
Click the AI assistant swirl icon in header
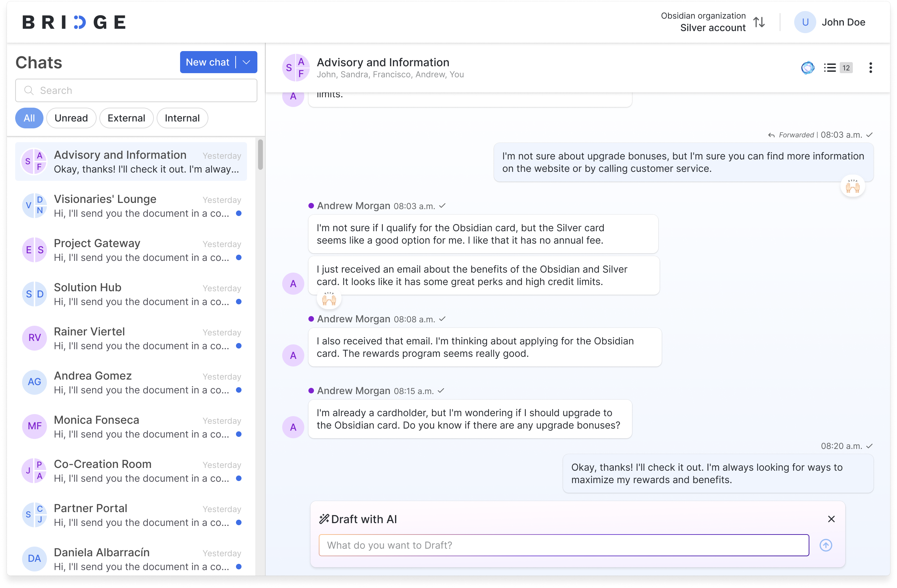click(x=807, y=68)
